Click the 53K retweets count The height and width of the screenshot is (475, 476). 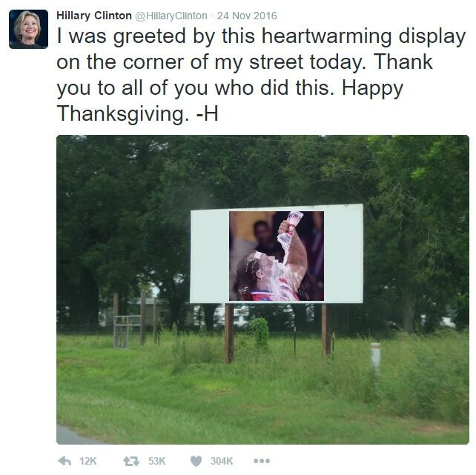[156, 462]
